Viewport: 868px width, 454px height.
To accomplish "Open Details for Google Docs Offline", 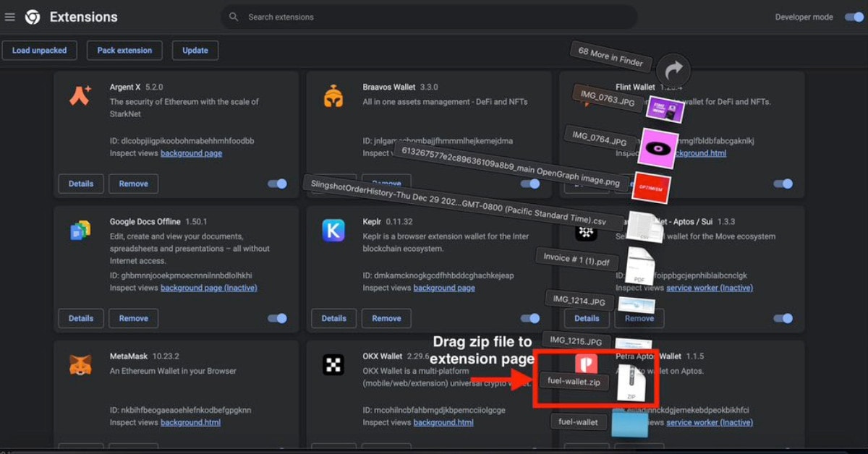I will pos(81,318).
